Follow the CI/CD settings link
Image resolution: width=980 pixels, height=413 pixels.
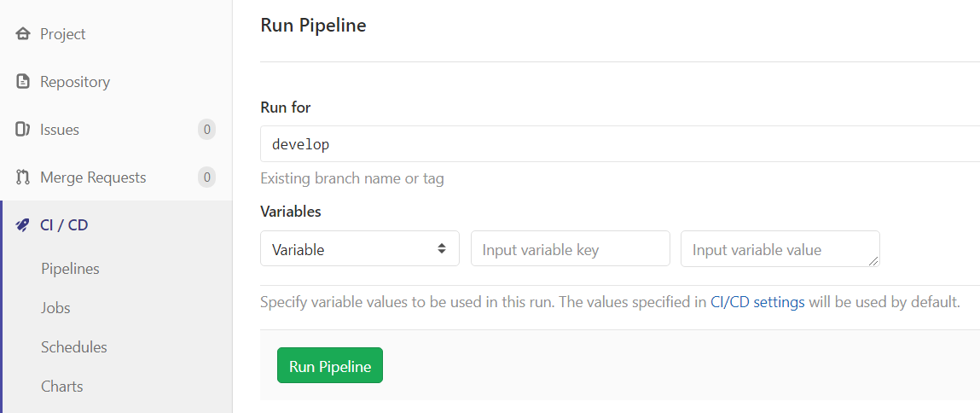[x=757, y=302]
